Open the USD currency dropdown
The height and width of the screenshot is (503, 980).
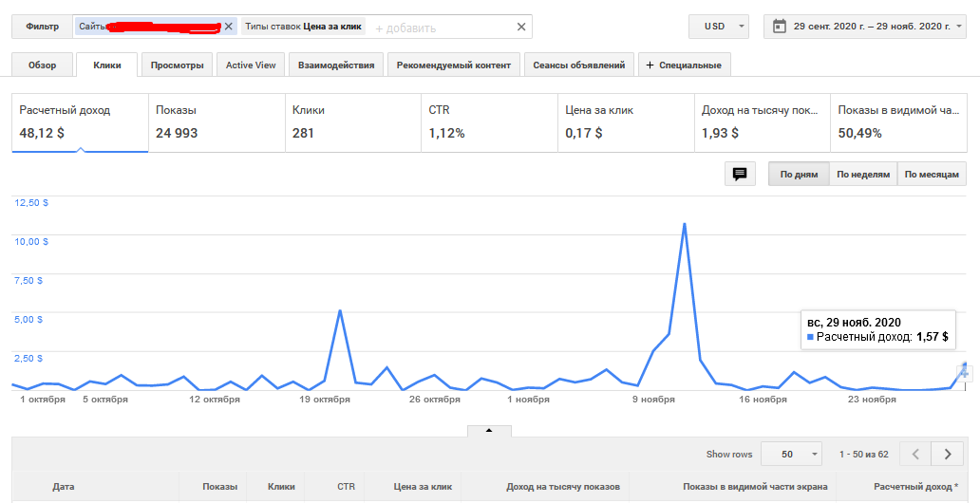click(720, 27)
